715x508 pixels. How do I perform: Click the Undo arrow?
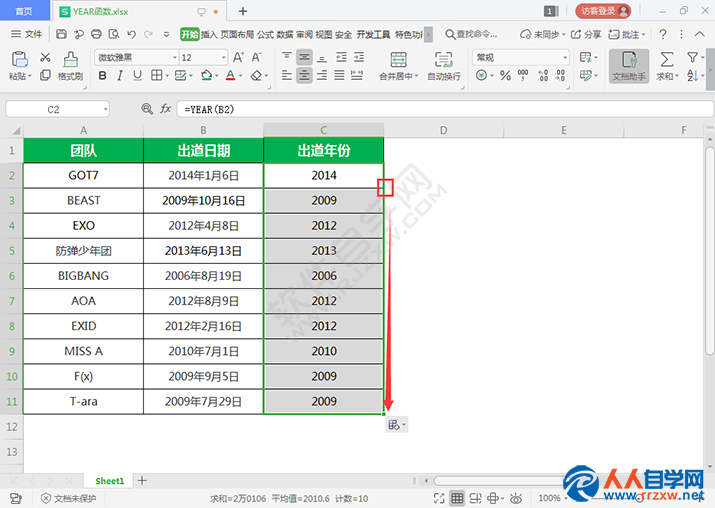coord(132,34)
